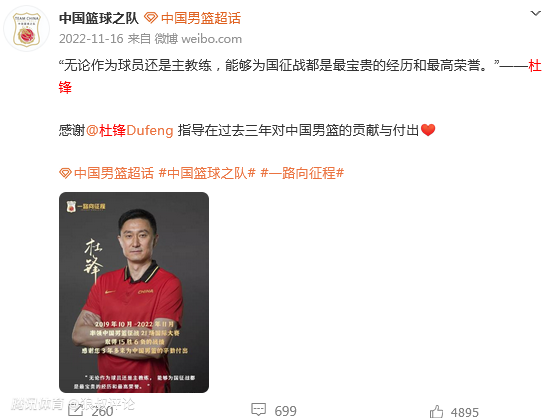
Task: Click diamond super-topic icon beside account name
Action: pos(151,17)
